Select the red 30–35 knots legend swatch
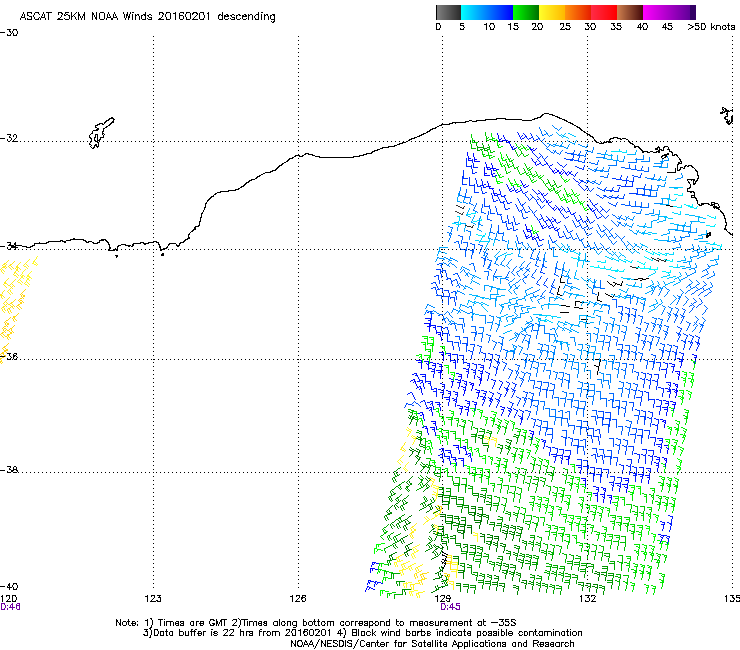Image resolution: width=740 pixels, height=650 pixels. tap(604, 12)
